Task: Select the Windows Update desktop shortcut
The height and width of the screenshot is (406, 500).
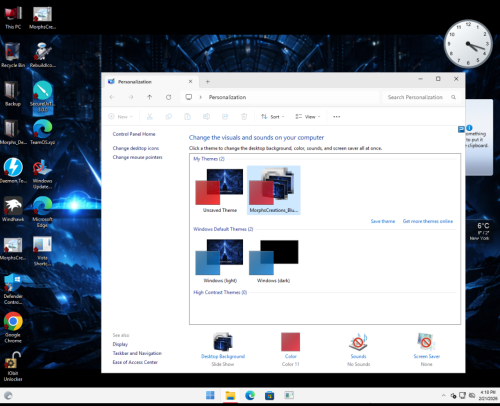Action: click(43, 174)
